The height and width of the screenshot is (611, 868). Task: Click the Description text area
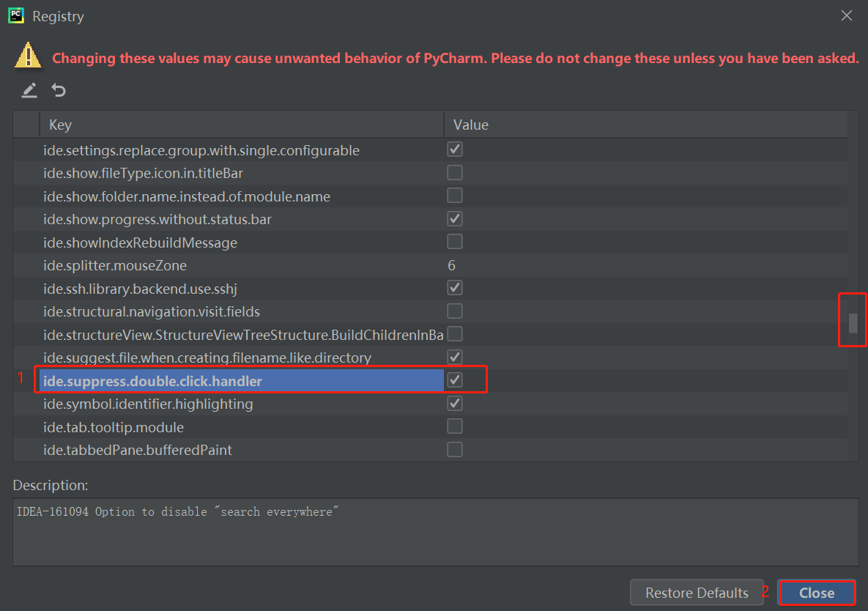pos(436,532)
